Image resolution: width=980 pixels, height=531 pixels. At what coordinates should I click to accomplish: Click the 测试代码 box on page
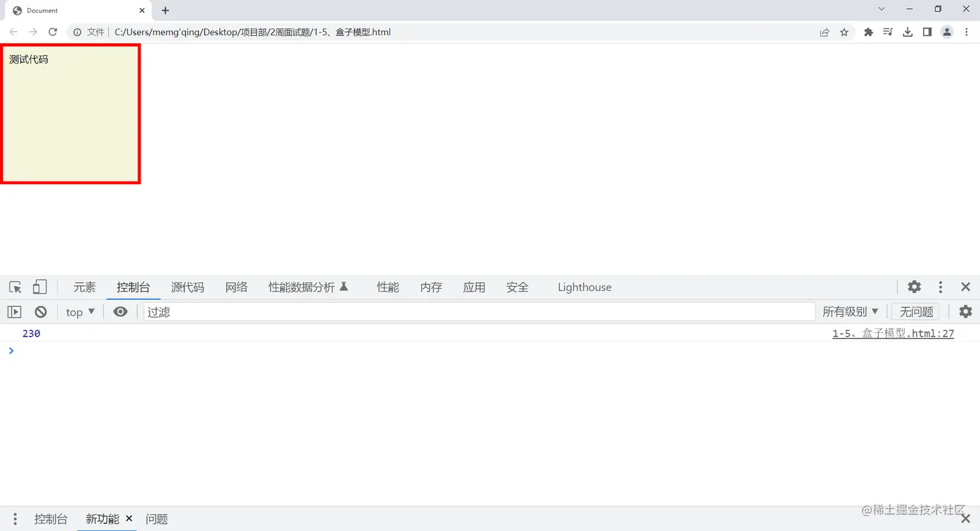coord(71,114)
